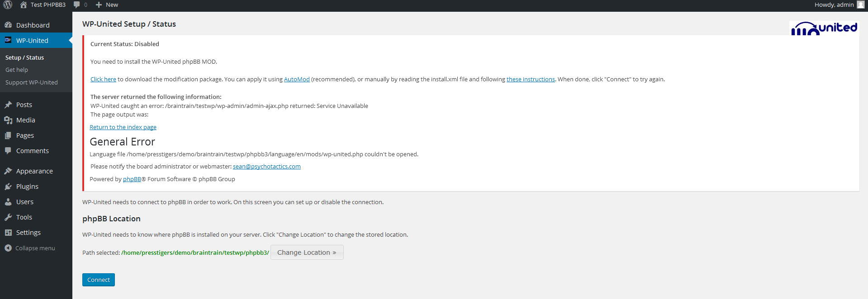The height and width of the screenshot is (299, 868).
Task: Open the New content dropdown
Action: tap(107, 5)
